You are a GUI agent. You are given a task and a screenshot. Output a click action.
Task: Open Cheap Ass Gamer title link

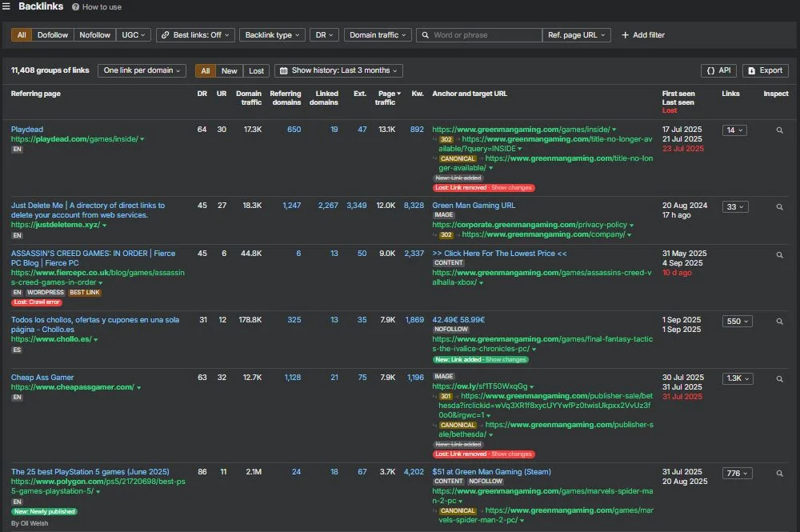[42, 378]
